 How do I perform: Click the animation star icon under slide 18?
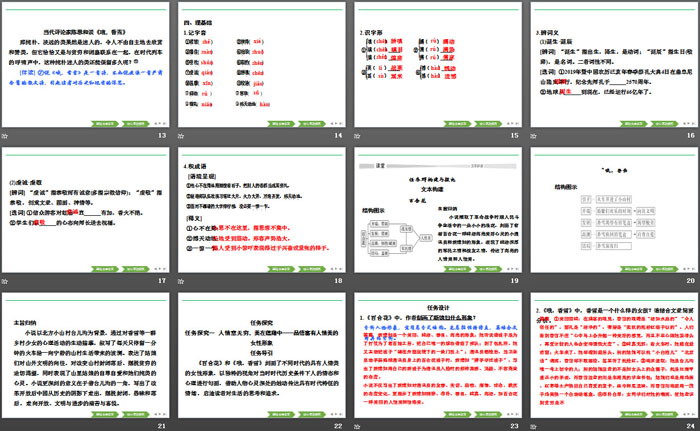coord(183,281)
